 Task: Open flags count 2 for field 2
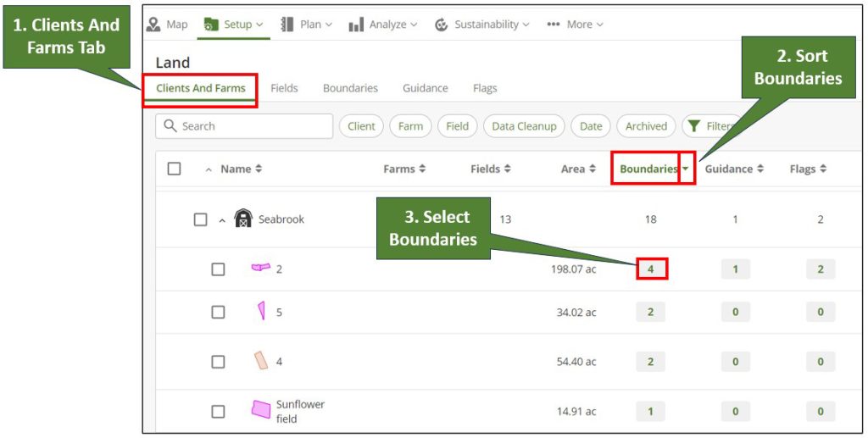821,269
